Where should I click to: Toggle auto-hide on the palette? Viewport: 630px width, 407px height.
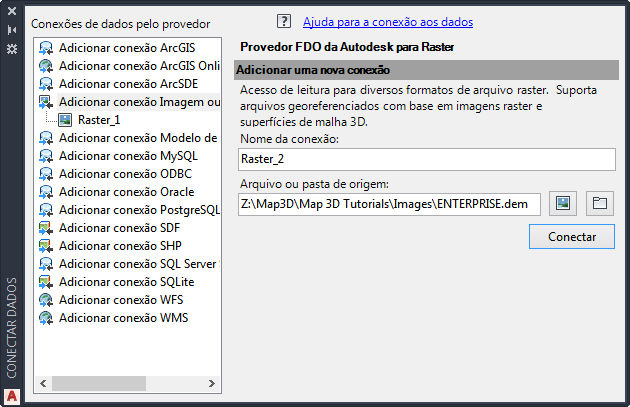click(x=12, y=30)
